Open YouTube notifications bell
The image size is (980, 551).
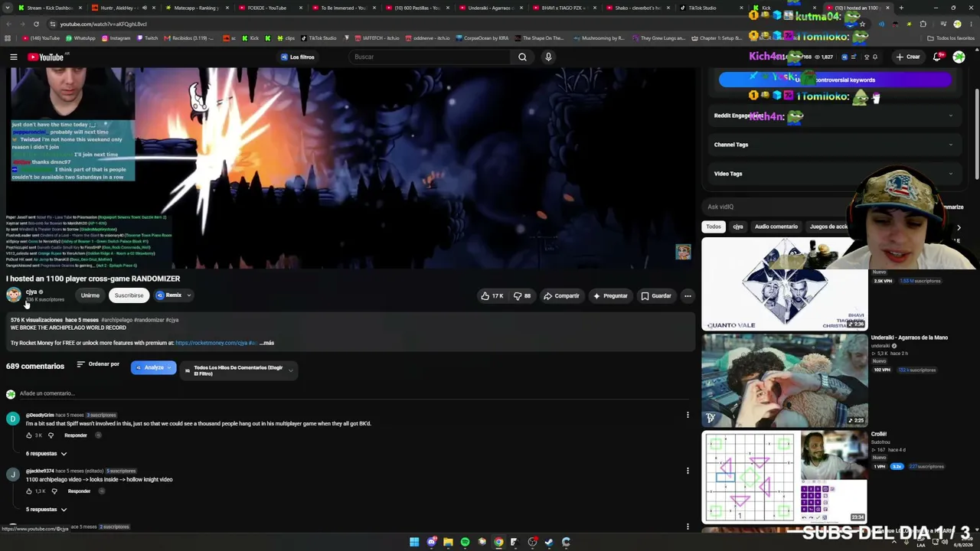point(937,57)
